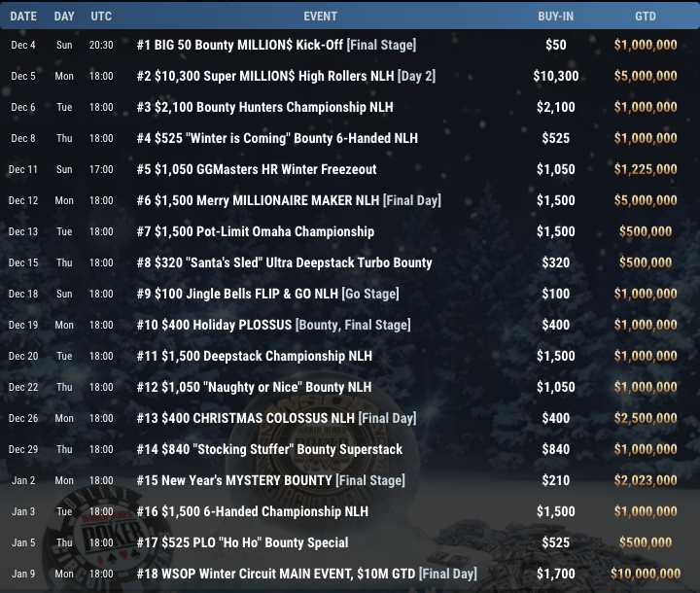Select #14 $840 Stocking Stuffer Bounty Superstack
The image size is (700, 593).
coord(269,449)
